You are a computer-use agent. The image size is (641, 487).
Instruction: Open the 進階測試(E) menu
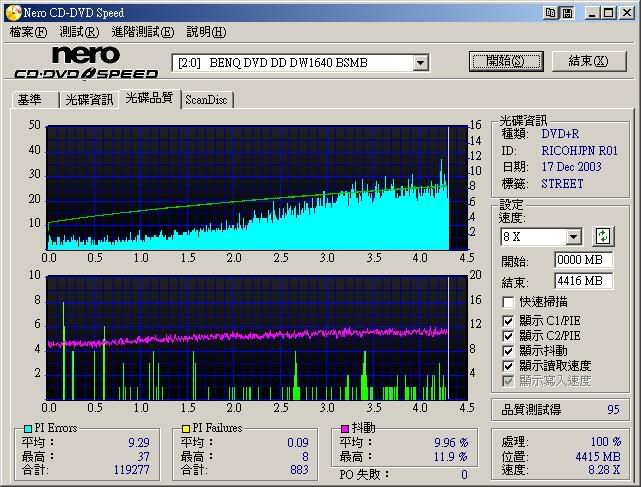pyautogui.click(x=143, y=32)
